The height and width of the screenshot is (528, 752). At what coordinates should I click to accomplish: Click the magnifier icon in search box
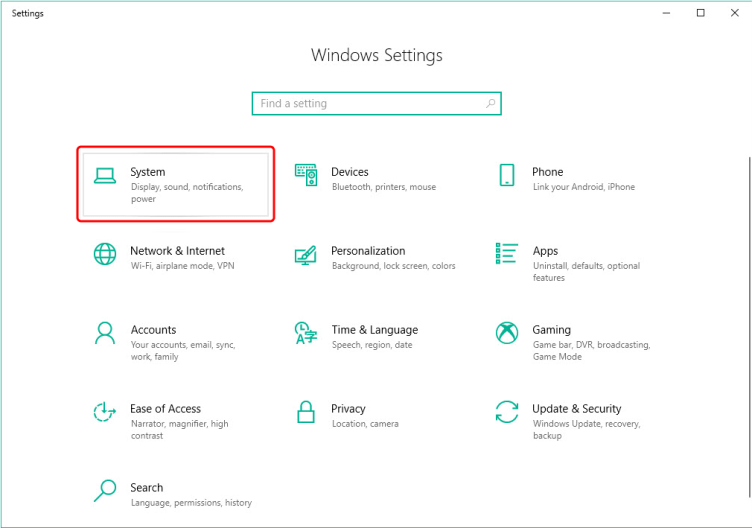(x=490, y=103)
